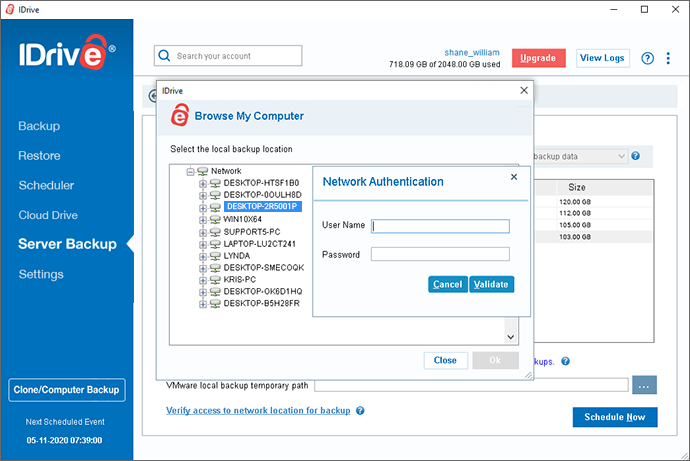Go to Backup in the sidebar
Screen dimensions: 690x461
(x=39, y=126)
